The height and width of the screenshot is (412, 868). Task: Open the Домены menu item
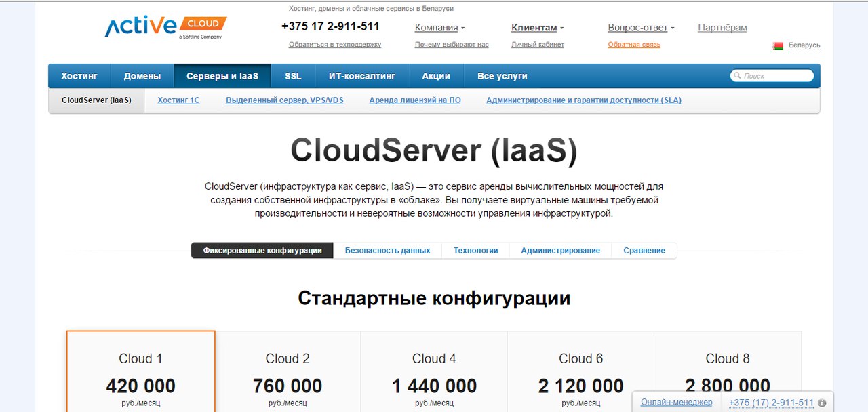pyautogui.click(x=142, y=76)
